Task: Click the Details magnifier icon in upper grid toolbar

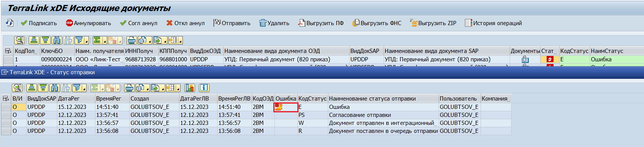Action: (x=19, y=40)
